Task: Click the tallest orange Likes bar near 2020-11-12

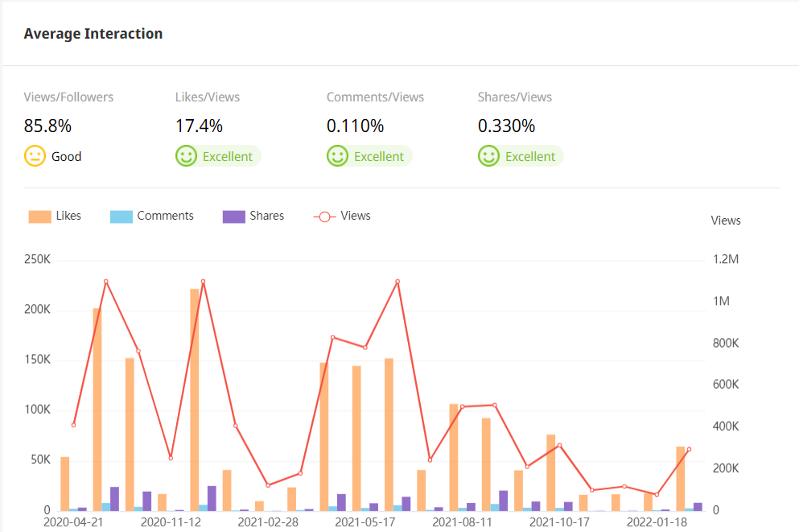Action: [195, 402]
